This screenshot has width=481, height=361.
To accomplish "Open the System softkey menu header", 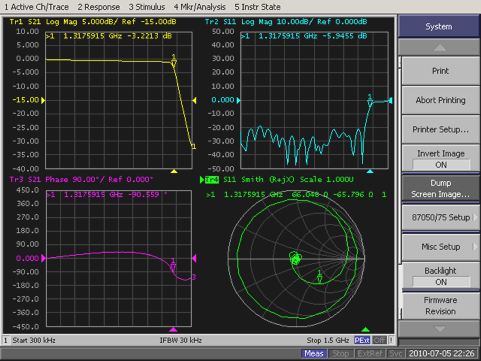I will point(439,26).
